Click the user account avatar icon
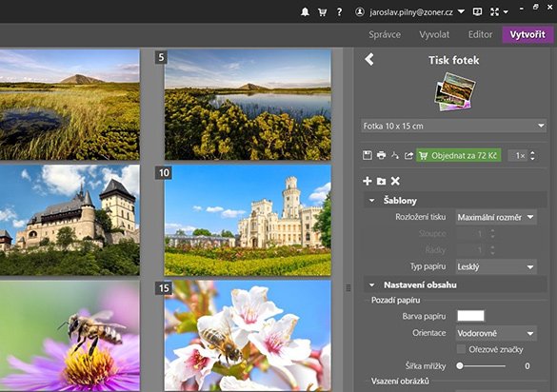Screen dimensions: 557x392 click(x=360, y=12)
